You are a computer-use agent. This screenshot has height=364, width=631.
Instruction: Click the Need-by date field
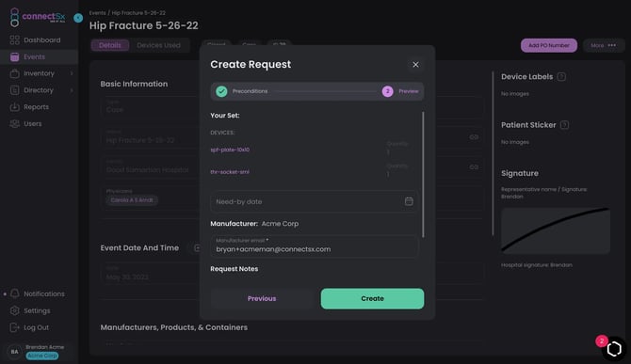coord(314,201)
